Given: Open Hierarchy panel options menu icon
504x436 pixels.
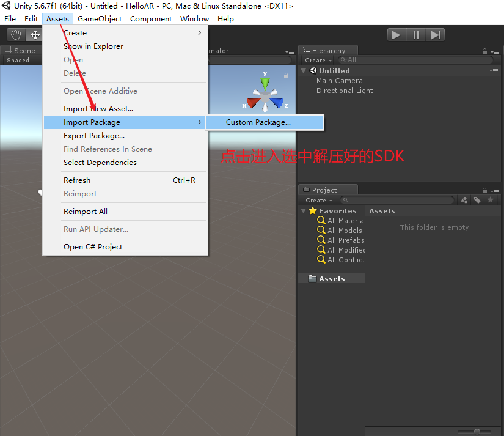Looking at the screenshot, I should point(495,52).
